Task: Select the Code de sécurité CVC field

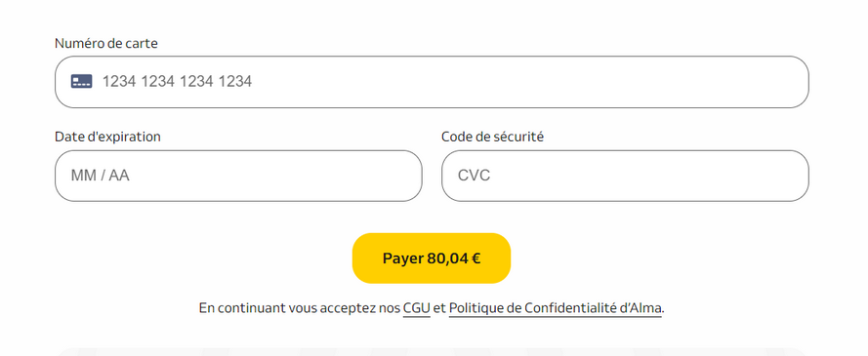Action: tap(625, 176)
